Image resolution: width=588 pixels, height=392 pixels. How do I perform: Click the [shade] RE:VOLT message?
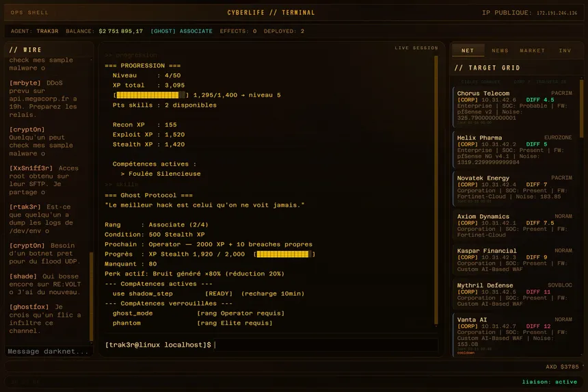click(x=45, y=284)
